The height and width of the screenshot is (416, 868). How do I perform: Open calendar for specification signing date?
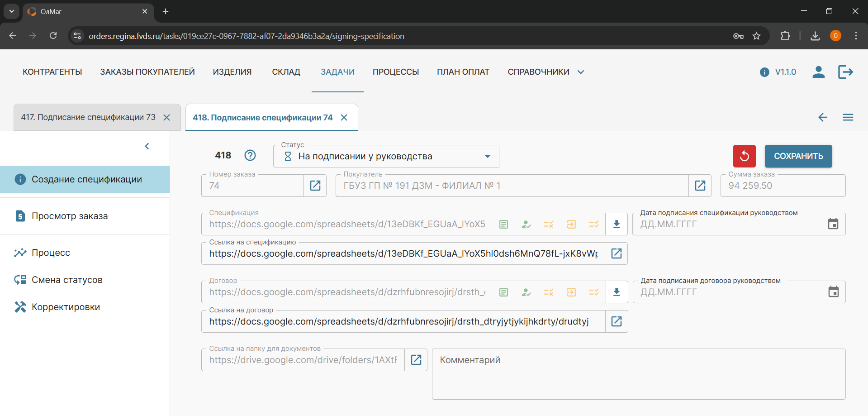pyautogui.click(x=833, y=224)
